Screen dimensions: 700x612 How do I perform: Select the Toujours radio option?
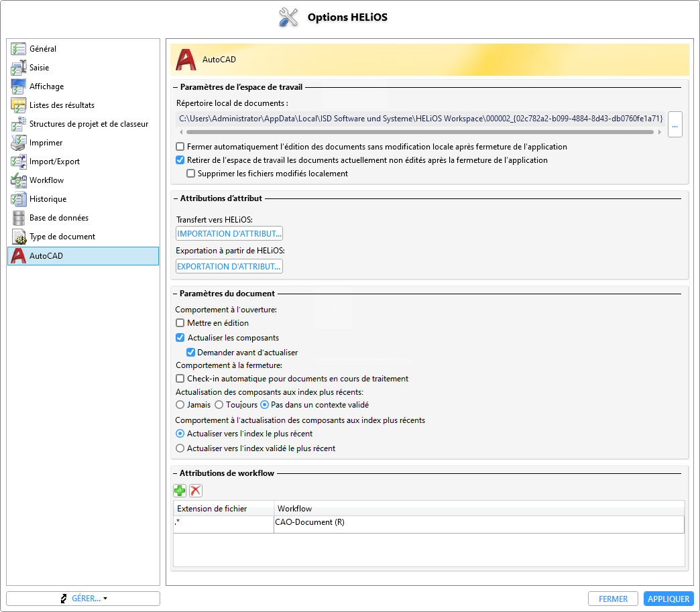[219, 405]
